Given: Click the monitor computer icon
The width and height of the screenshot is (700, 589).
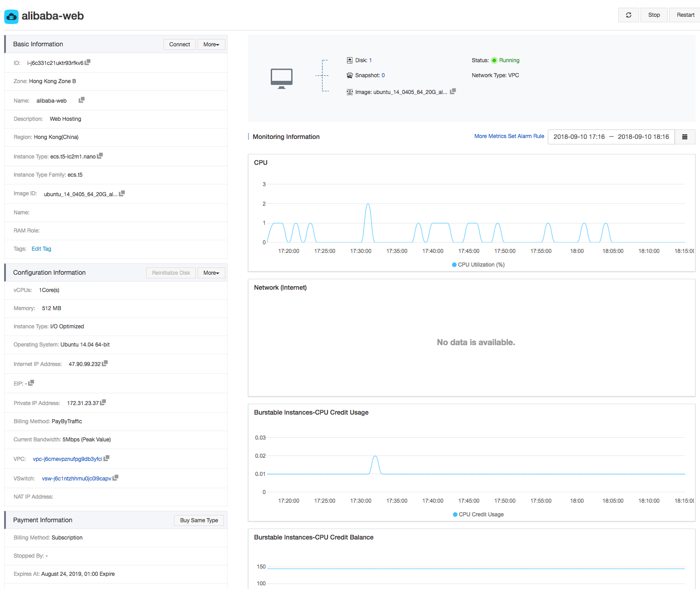Looking at the screenshot, I should 282,79.
